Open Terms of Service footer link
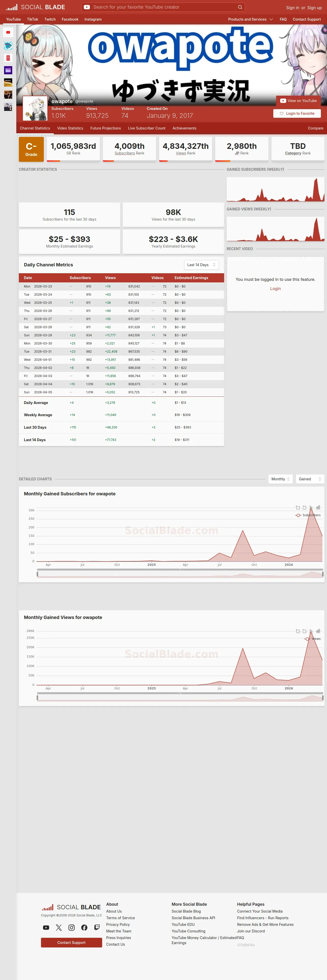Viewport: 327px width, 980px height. tap(120, 918)
